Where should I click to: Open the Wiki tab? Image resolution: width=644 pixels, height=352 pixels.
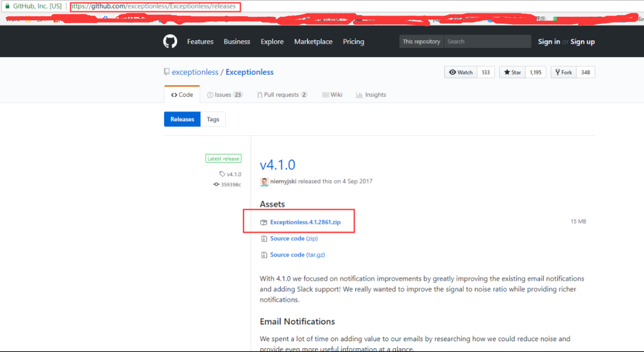(x=332, y=95)
